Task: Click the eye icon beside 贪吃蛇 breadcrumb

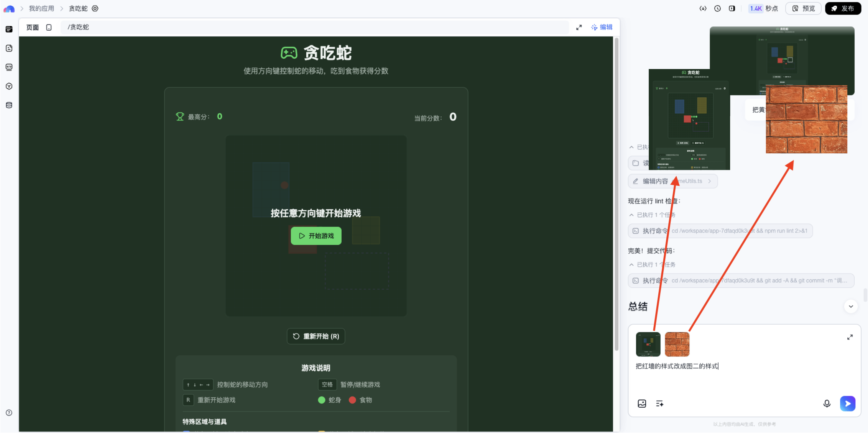Action: click(95, 8)
